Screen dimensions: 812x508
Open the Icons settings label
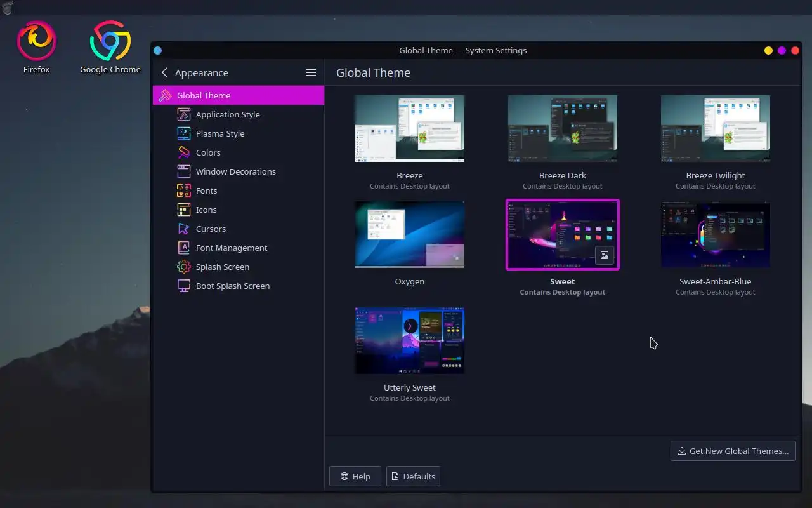[206, 210]
